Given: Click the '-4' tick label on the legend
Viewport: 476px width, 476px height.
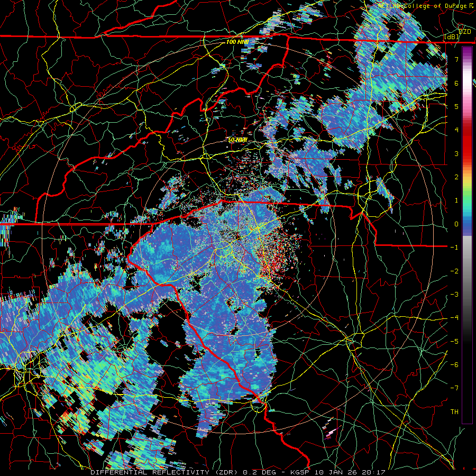Looking at the screenshot, I should click(454, 318).
